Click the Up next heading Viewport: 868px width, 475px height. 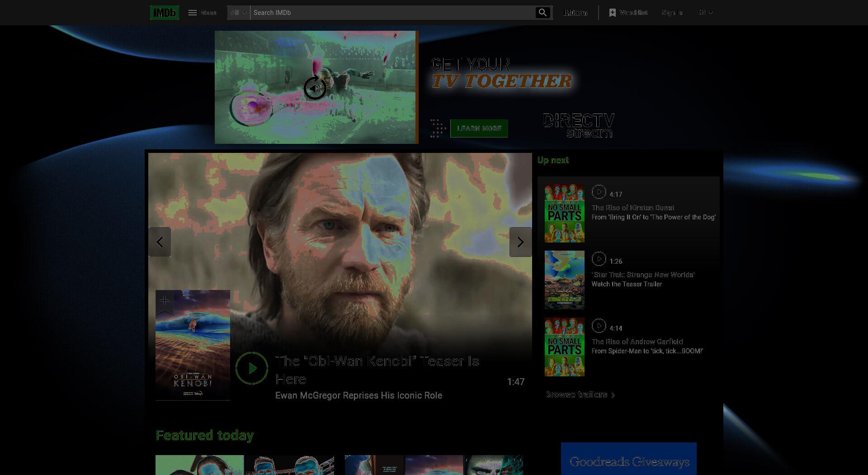point(553,160)
